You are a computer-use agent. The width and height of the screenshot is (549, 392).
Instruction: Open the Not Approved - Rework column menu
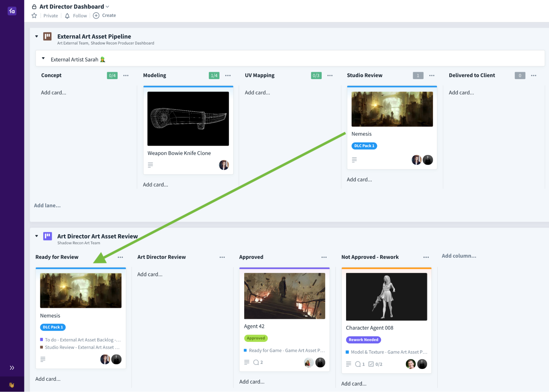426,257
